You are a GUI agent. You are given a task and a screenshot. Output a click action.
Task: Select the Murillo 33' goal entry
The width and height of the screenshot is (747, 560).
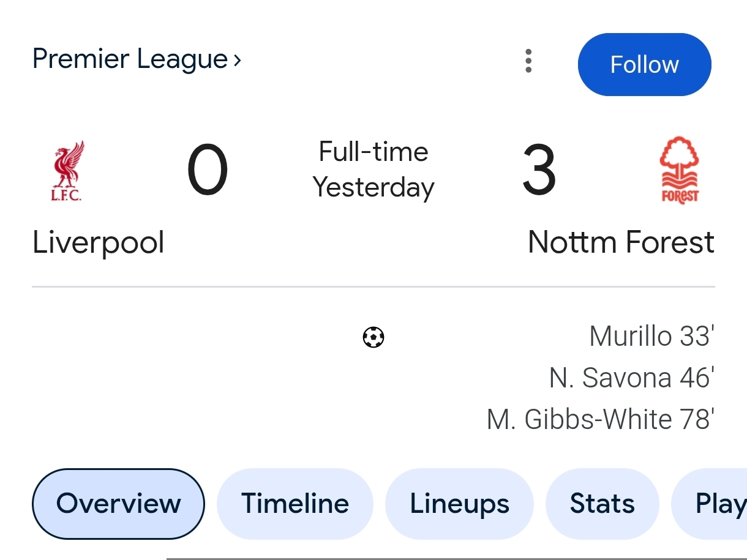point(651,336)
